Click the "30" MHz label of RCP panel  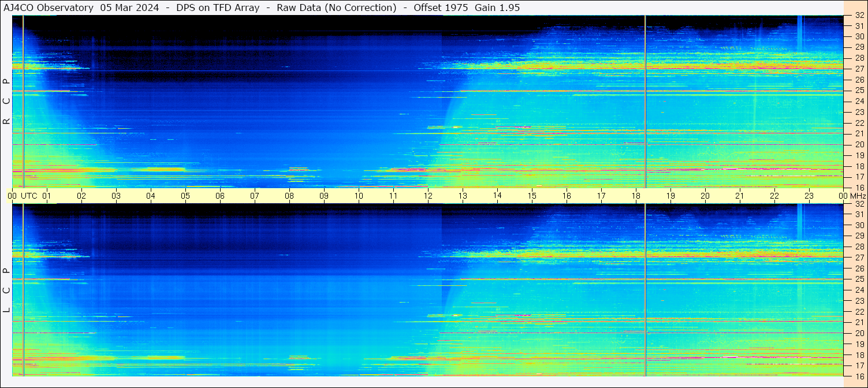(859, 36)
